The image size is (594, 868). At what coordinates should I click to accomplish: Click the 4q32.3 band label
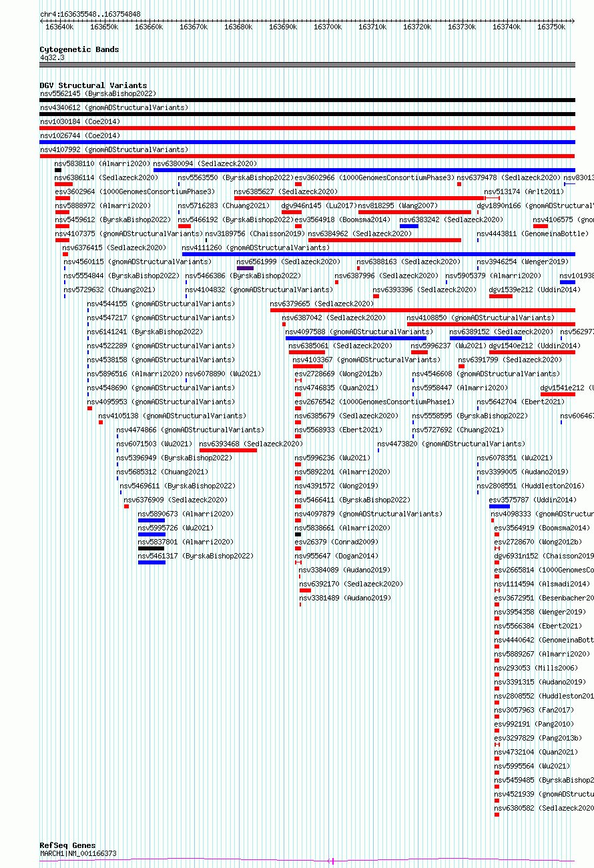click(52, 57)
